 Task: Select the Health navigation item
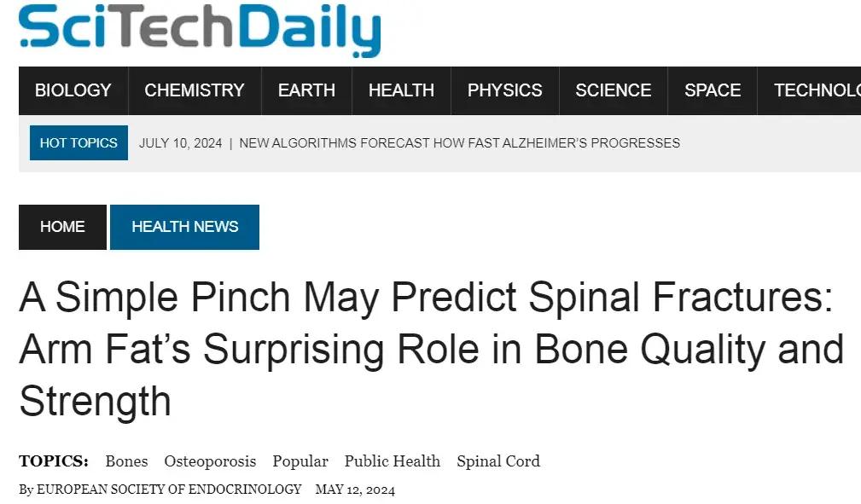401,90
